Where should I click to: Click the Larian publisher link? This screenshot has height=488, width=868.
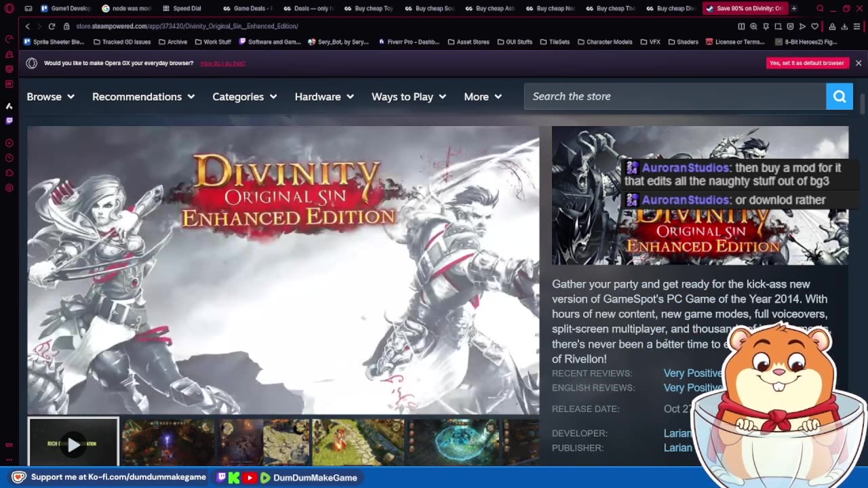[677, 447]
